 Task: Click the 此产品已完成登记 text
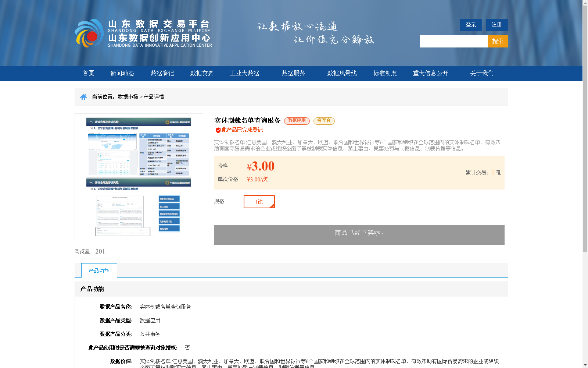(x=242, y=130)
